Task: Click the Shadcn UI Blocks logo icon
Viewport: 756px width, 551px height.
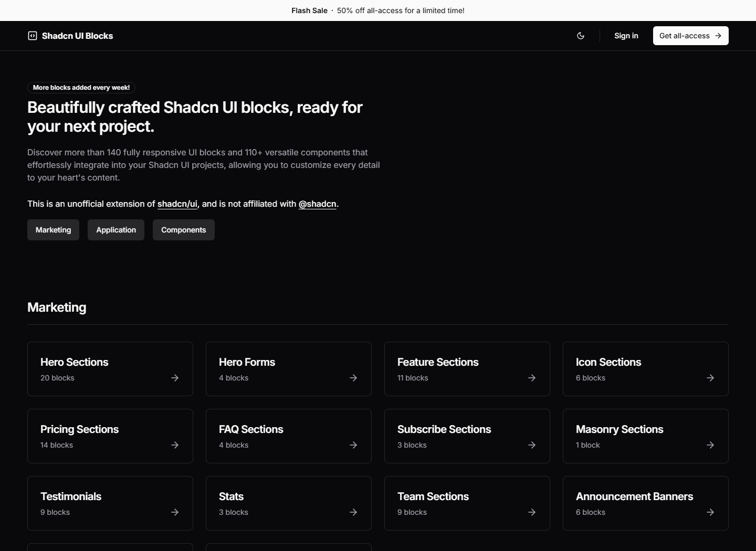Action: pyautogui.click(x=33, y=36)
